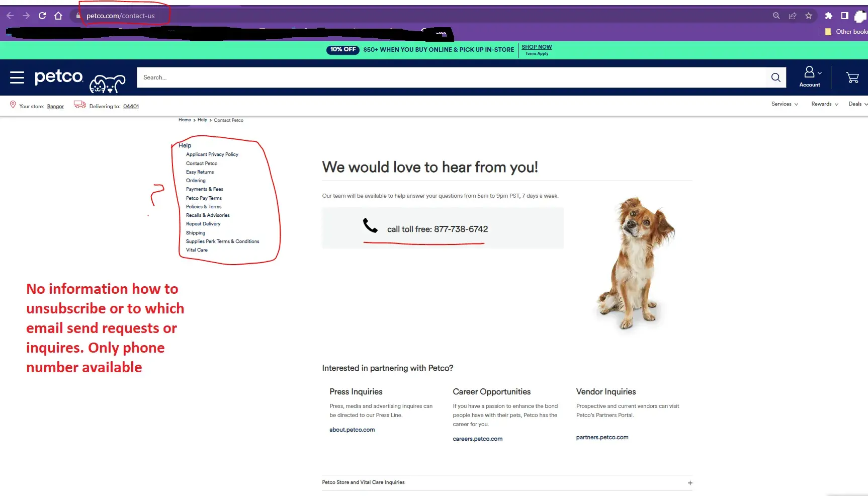Toggle the browser side panel
868x496 pixels.
coord(845,16)
